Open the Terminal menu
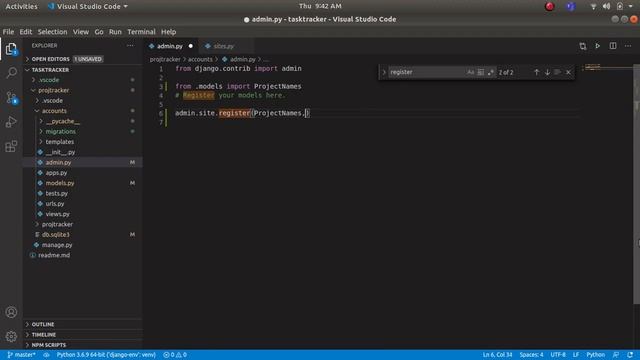 pyautogui.click(x=141, y=32)
